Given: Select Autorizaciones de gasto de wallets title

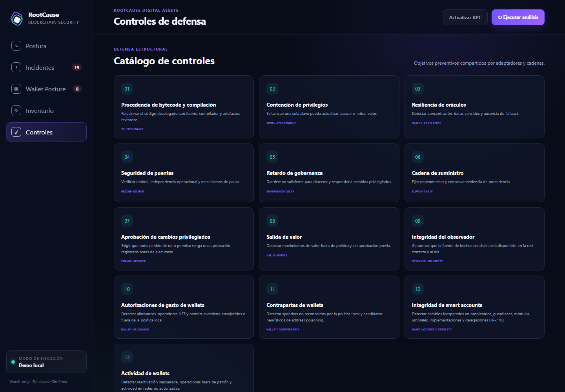Looking at the screenshot, I should click(x=163, y=305).
